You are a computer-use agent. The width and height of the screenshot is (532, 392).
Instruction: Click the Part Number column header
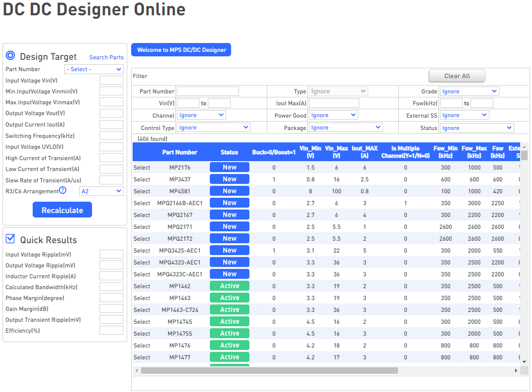pos(180,152)
